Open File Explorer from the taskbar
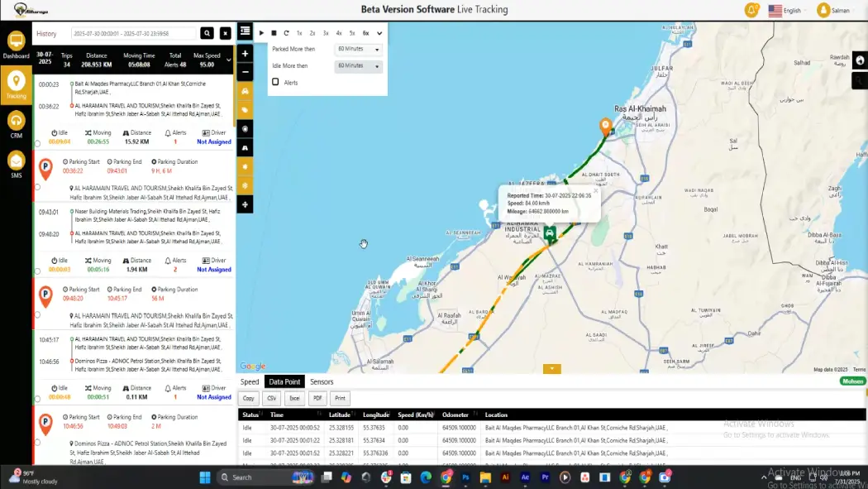Viewport: 868px width, 489px height. (x=485, y=477)
